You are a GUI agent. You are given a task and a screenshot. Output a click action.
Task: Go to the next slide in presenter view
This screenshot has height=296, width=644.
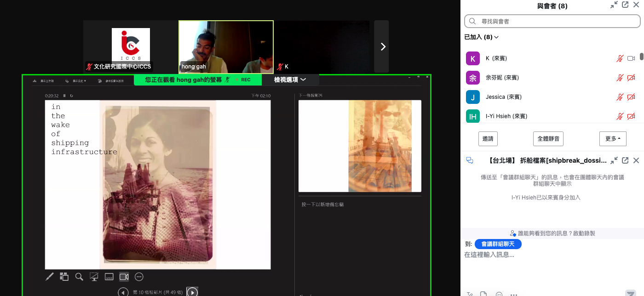pos(192,292)
